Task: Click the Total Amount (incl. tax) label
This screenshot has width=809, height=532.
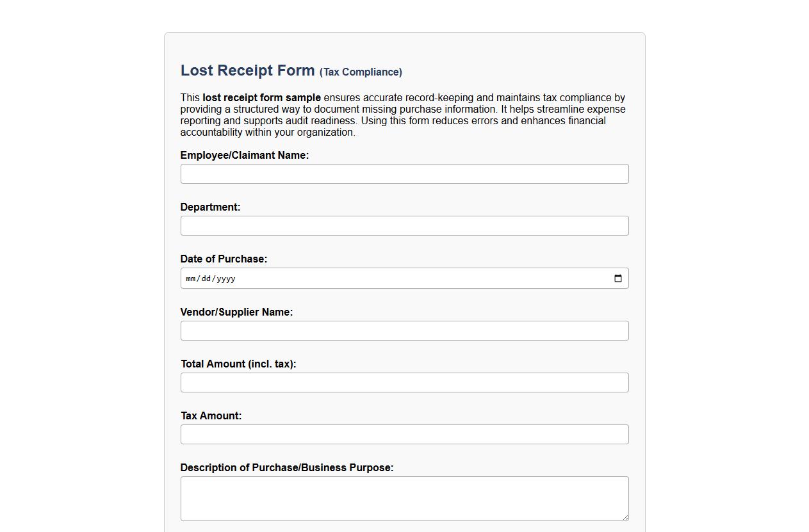Action: (x=238, y=364)
